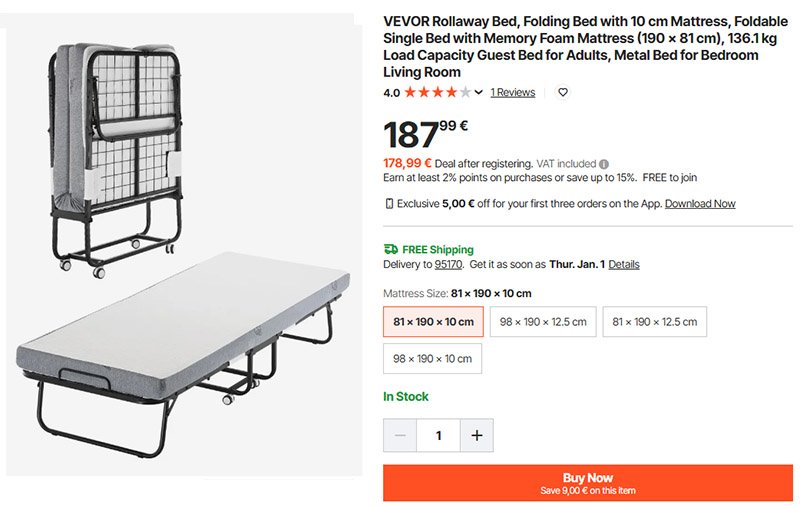Choose 98 × 190 × 12.5 cm option

point(542,322)
